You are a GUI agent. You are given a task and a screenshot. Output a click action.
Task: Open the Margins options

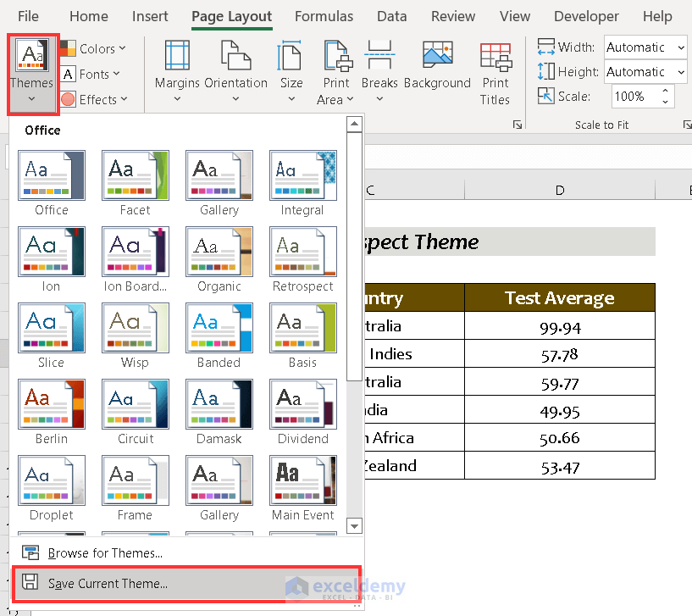177,72
